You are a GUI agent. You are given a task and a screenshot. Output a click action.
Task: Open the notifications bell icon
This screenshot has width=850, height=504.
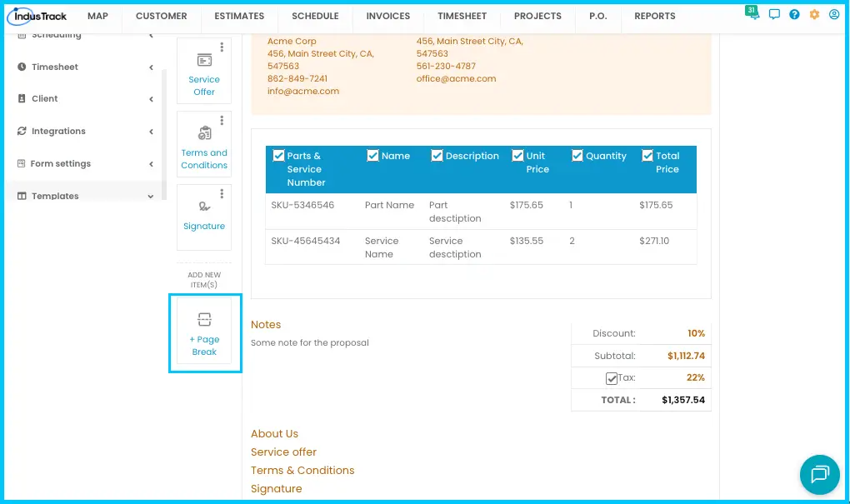752,13
